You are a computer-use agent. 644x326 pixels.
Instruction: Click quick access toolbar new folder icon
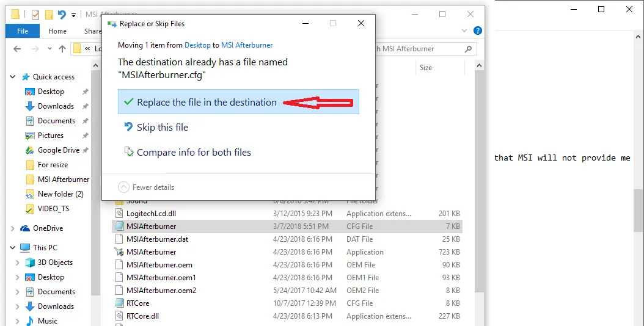coord(49,15)
